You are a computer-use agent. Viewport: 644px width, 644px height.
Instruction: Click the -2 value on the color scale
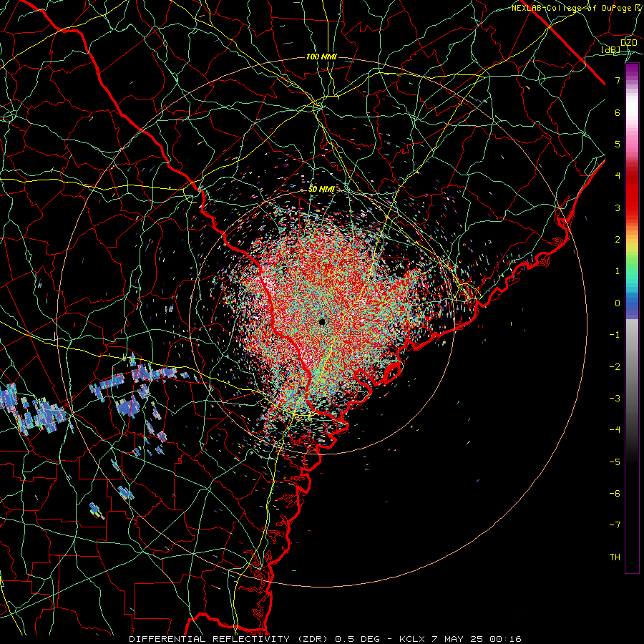coord(615,366)
